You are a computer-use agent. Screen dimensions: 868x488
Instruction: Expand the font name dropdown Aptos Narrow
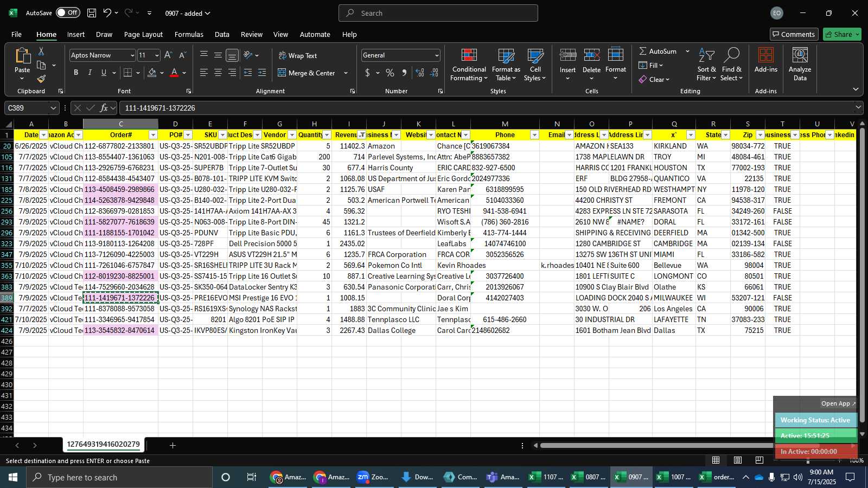[132, 55]
